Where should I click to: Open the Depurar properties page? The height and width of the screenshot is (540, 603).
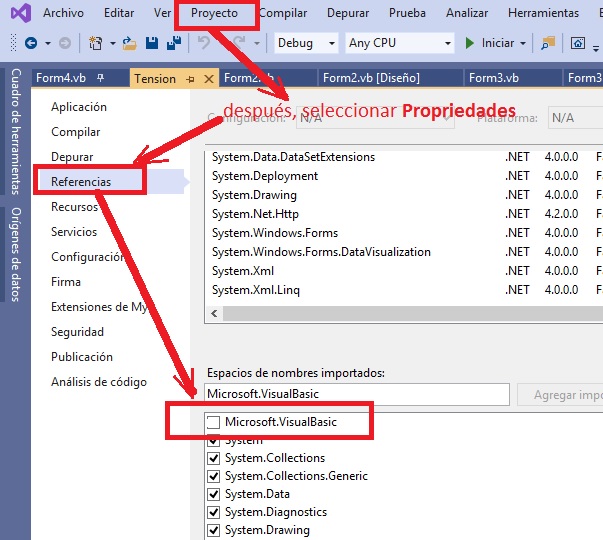click(72, 157)
